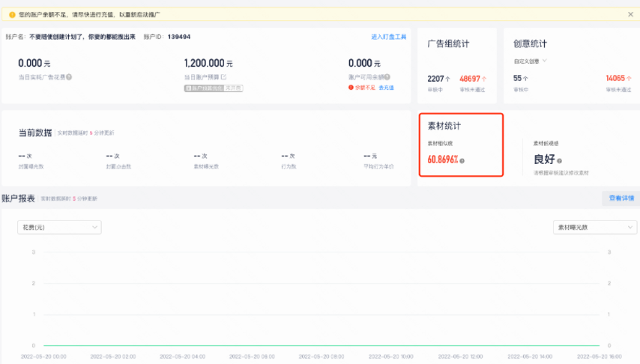
Task: Click the 14065 审核未通过 creative count
Action: (x=618, y=79)
